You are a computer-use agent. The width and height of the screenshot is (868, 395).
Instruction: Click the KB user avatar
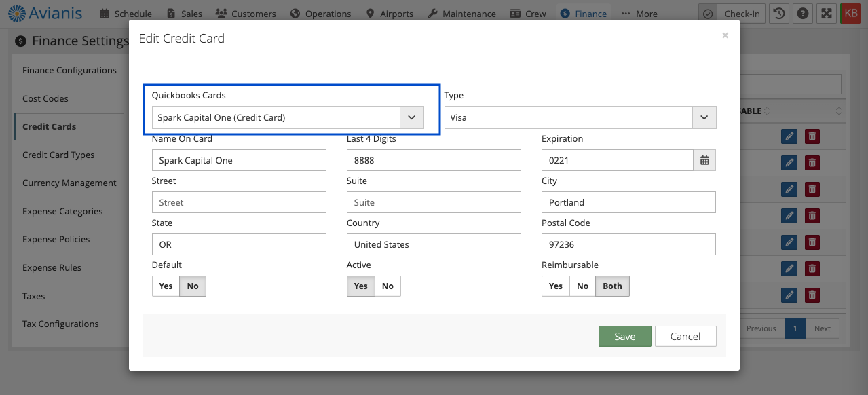pyautogui.click(x=850, y=14)
